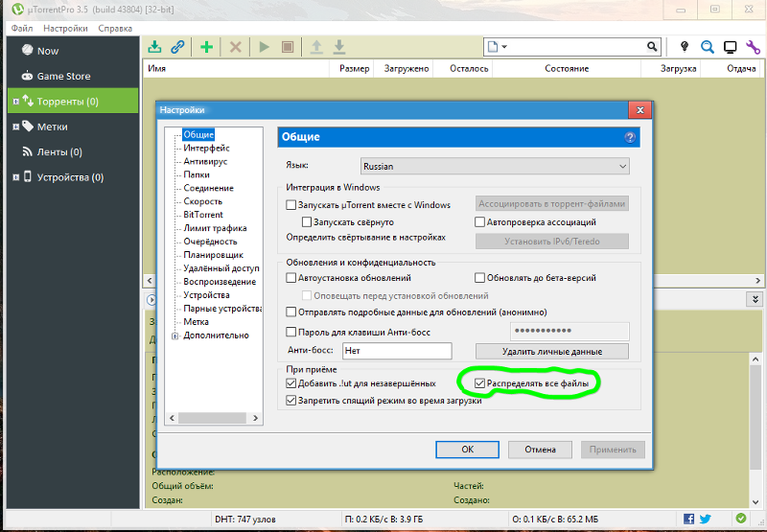Select Торренты (0) in the sidebar
Screen dimensions: 767x532
(x=74, y=102)
